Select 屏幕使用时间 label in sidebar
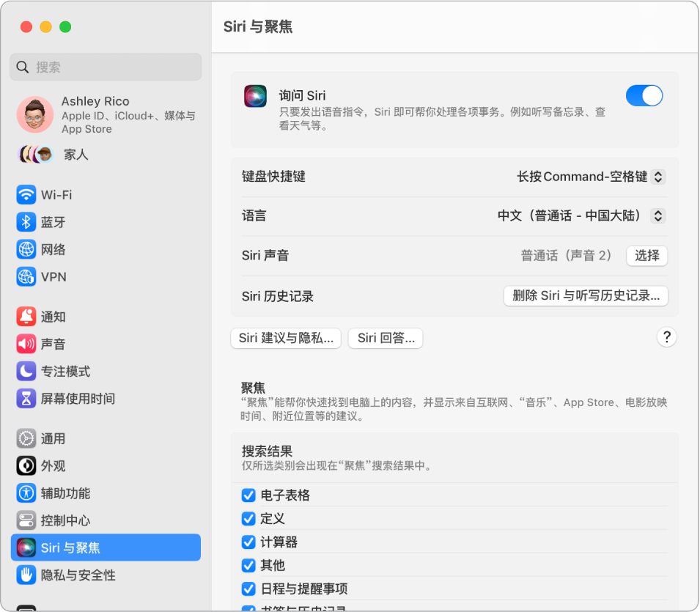The height and width of the screenshot is (612, 700). point(78,398)
